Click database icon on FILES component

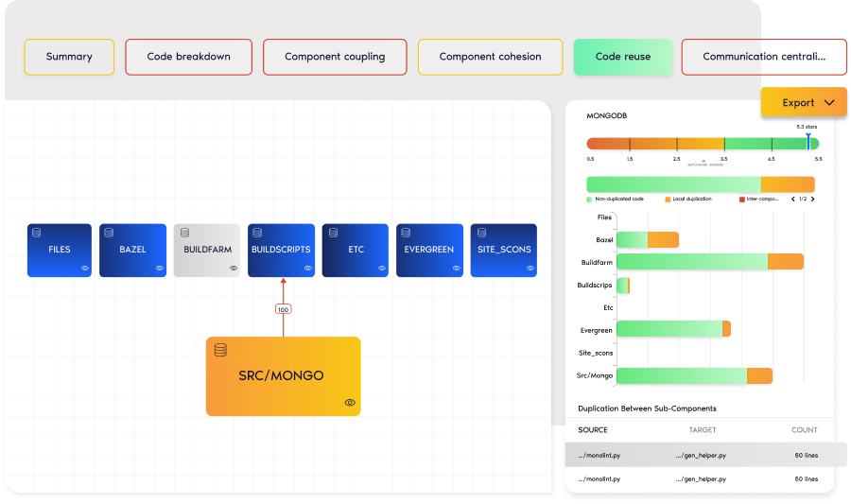36,233
